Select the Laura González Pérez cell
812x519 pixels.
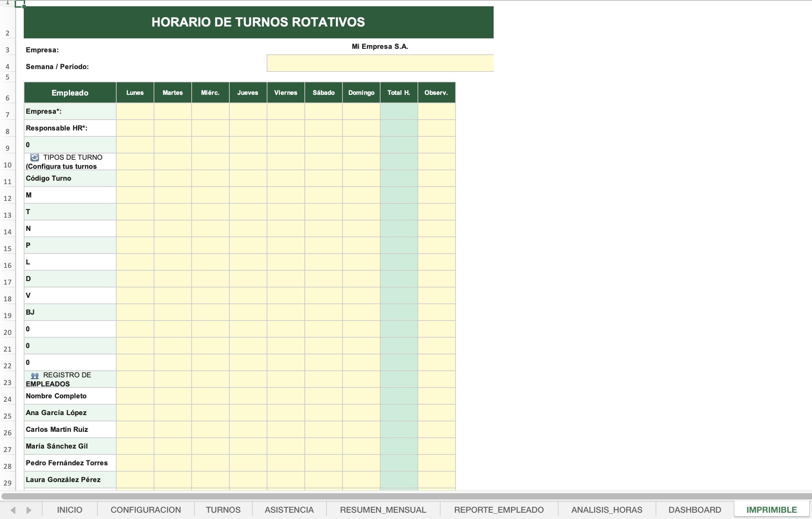coord(70,480)
